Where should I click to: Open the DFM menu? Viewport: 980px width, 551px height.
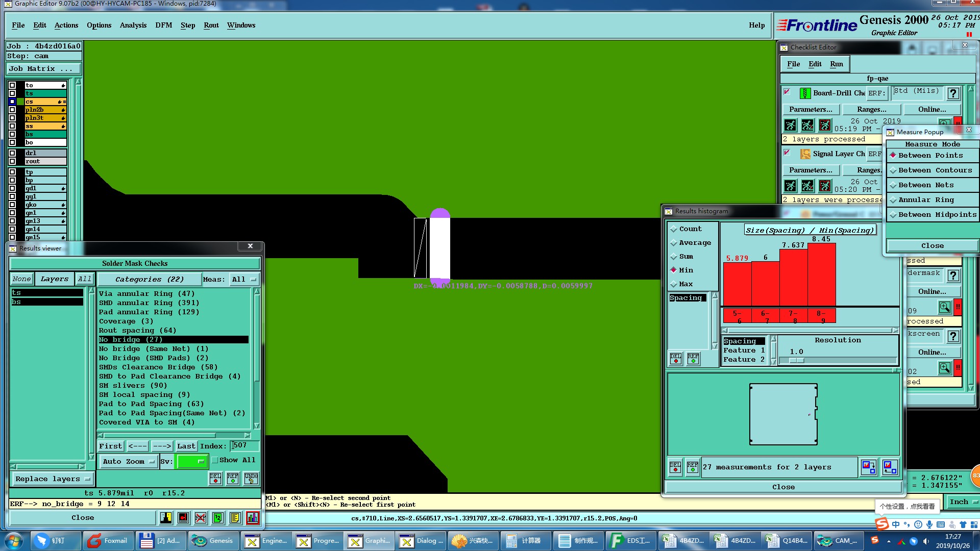point(164,25)
